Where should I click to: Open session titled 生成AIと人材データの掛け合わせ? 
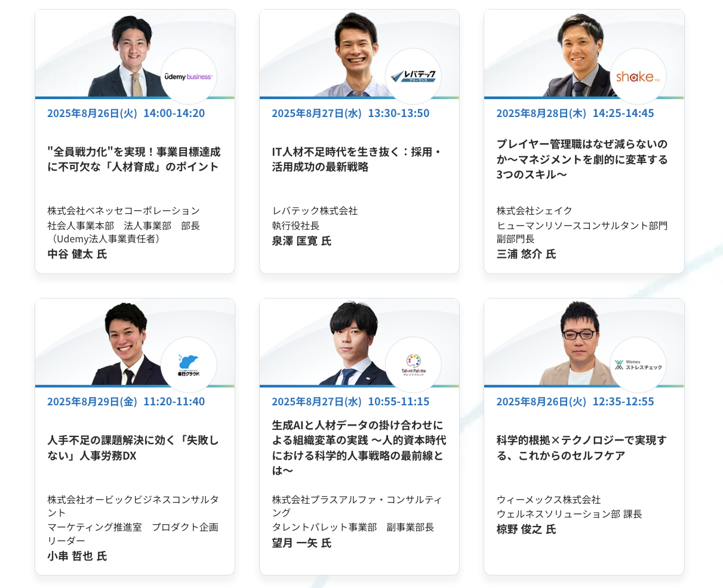(x=359, y=448)
